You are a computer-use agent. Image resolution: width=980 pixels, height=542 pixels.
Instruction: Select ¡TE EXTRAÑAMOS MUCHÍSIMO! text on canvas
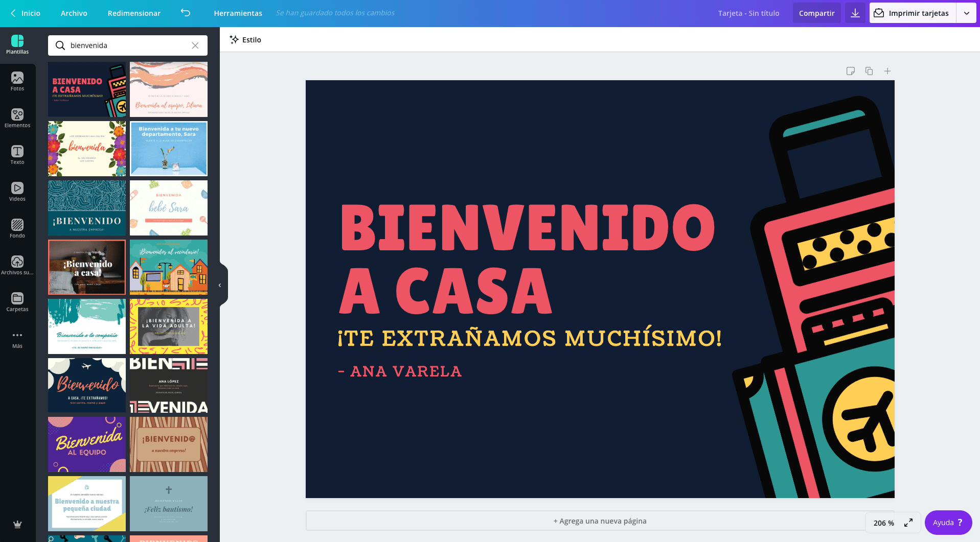pos(530,338)
